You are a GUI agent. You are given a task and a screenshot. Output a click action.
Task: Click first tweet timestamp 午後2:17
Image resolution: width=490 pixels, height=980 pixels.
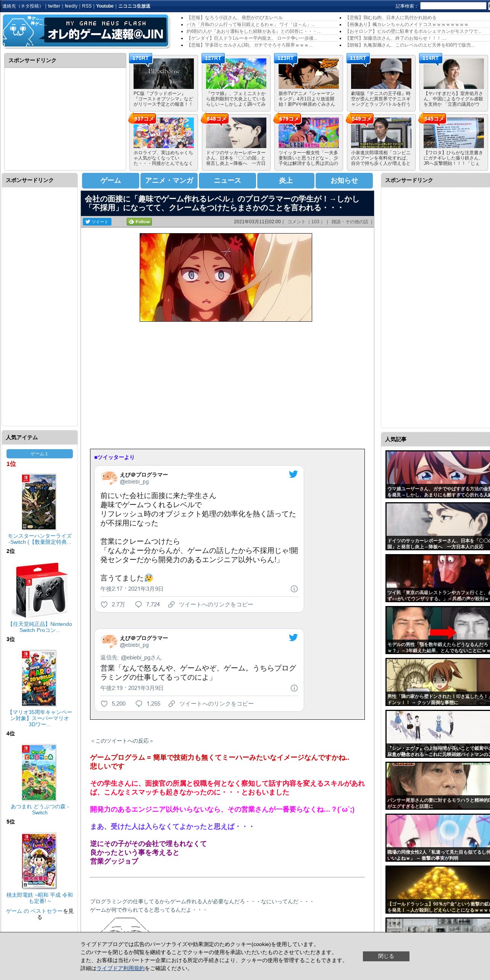click(x=132, y=589)
